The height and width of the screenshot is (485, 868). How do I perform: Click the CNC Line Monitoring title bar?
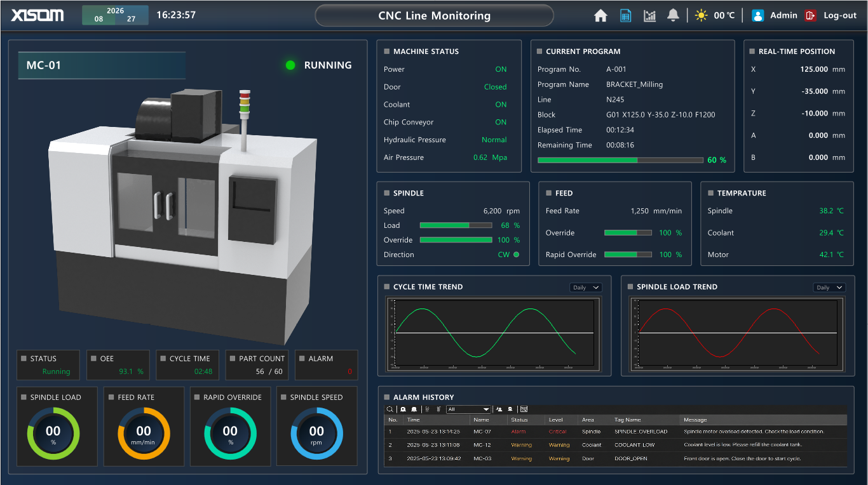pos(435,16)
